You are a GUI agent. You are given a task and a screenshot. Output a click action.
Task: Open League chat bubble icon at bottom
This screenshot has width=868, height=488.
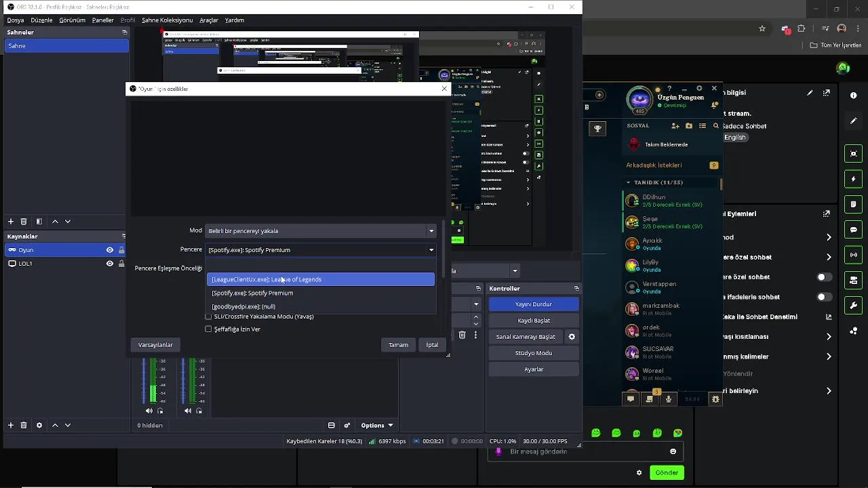631,399
